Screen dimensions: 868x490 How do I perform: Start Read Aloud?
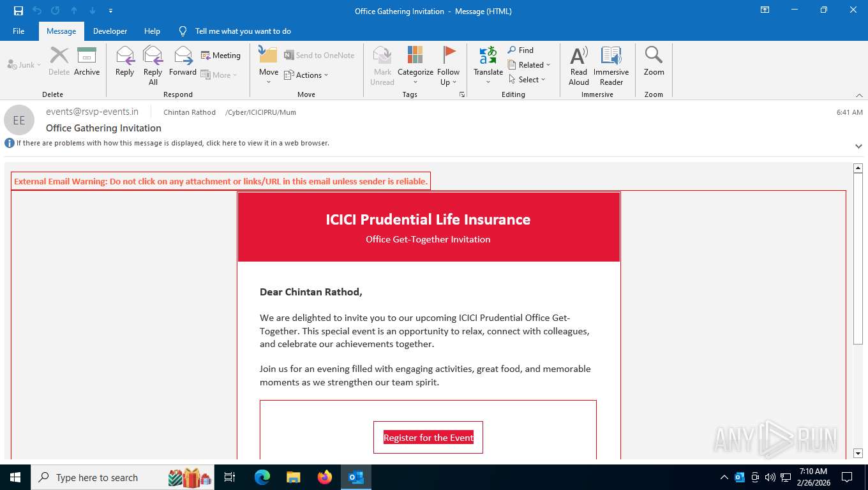coord(579,66)
